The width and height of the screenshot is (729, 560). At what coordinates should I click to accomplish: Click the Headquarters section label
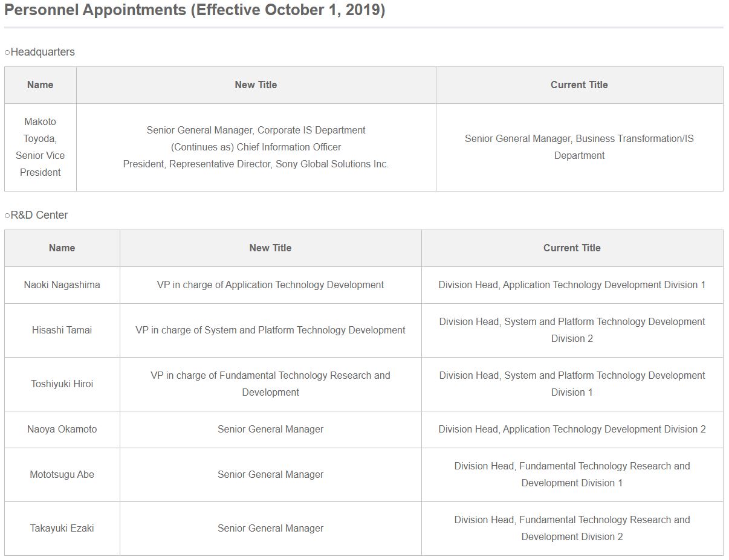pyautogui.click(x=40, y=52)
